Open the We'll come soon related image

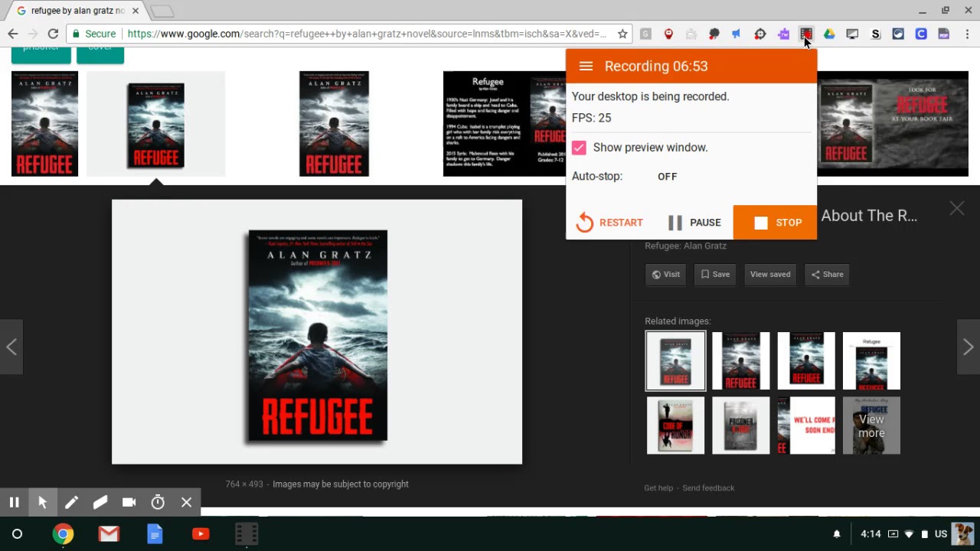point(806,425)
